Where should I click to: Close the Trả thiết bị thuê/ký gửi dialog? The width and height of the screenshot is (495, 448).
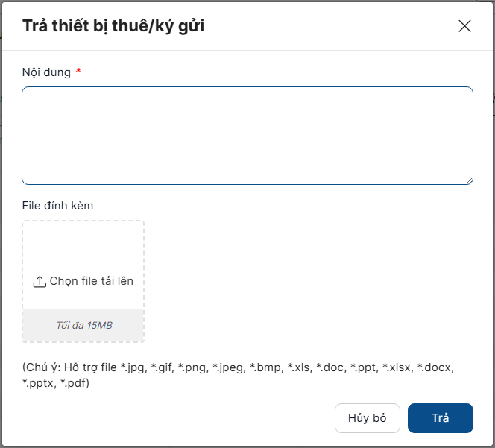click(464, 26)
